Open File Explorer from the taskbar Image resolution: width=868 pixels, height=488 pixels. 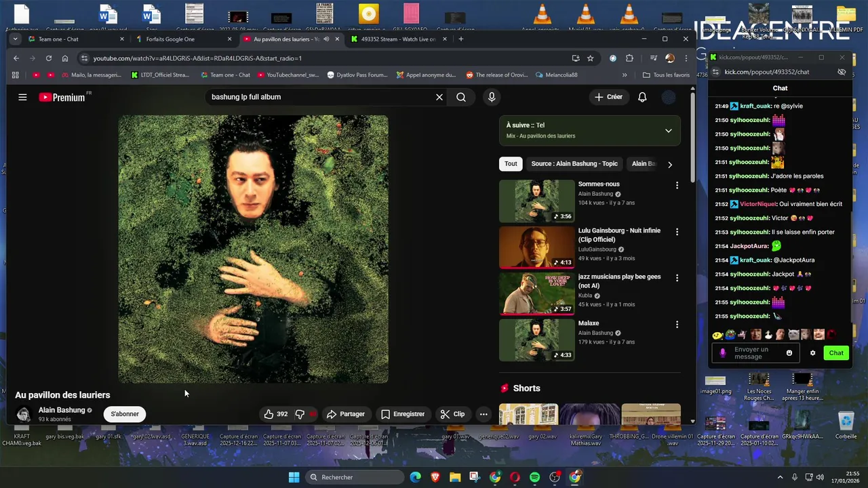click(455, 477)
